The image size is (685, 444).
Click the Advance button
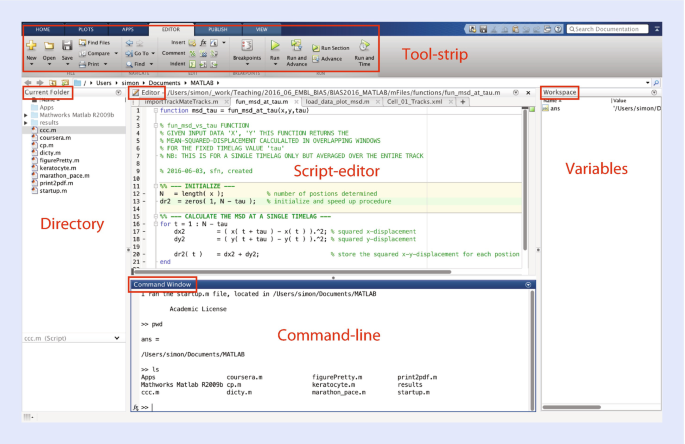[327, 59]
